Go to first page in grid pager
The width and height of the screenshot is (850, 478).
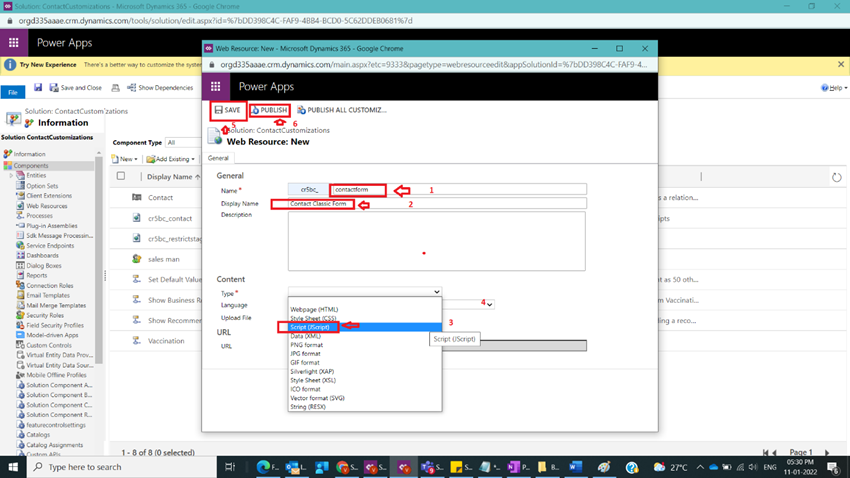765,453
